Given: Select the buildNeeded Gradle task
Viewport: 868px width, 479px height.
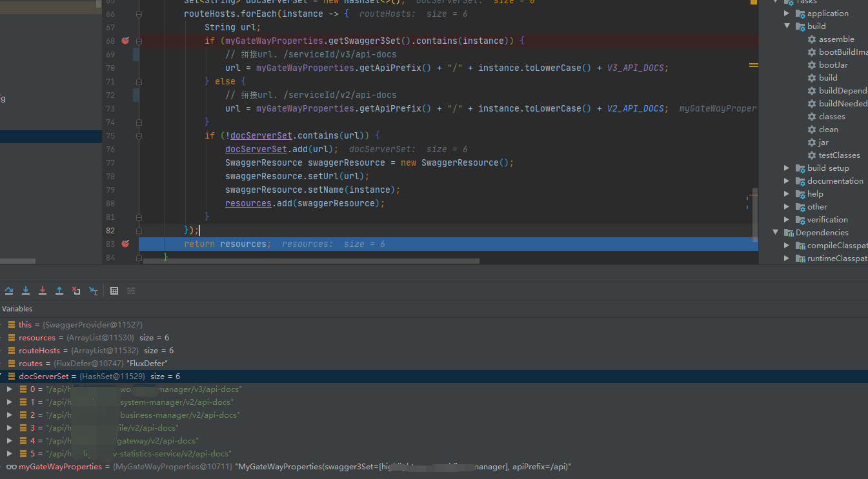Looking at the screenshot, I should coord(843,104).
